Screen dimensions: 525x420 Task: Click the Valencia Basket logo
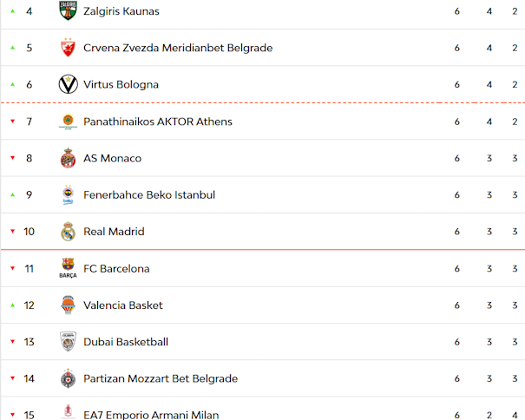(x=68, y=305)
